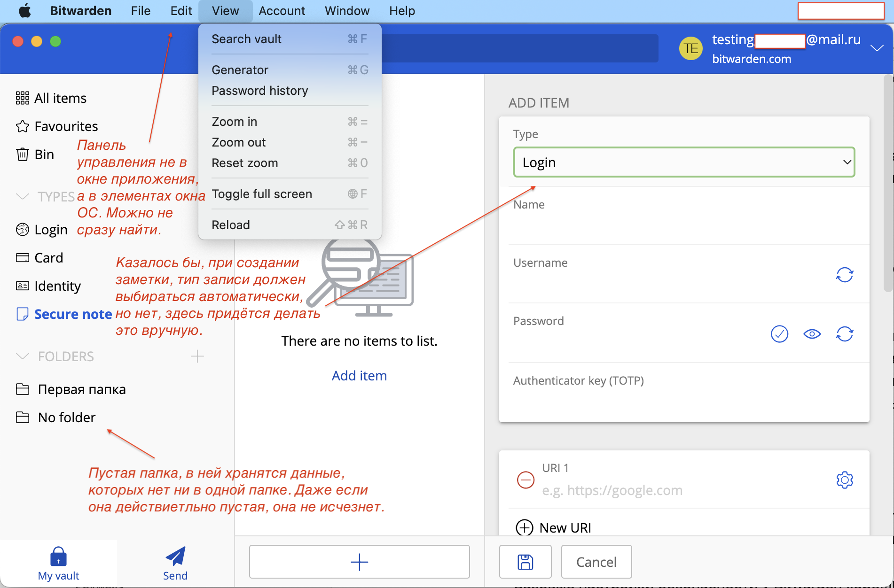This screenshot has height=588, width=894.
Task: Expand the account switcher chevron
Action: (x=877, y=48)
